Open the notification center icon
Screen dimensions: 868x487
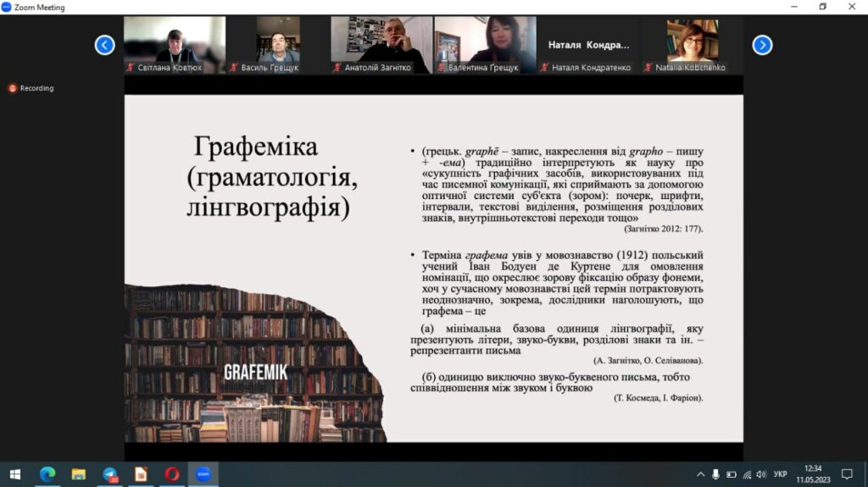click(847, 474)
